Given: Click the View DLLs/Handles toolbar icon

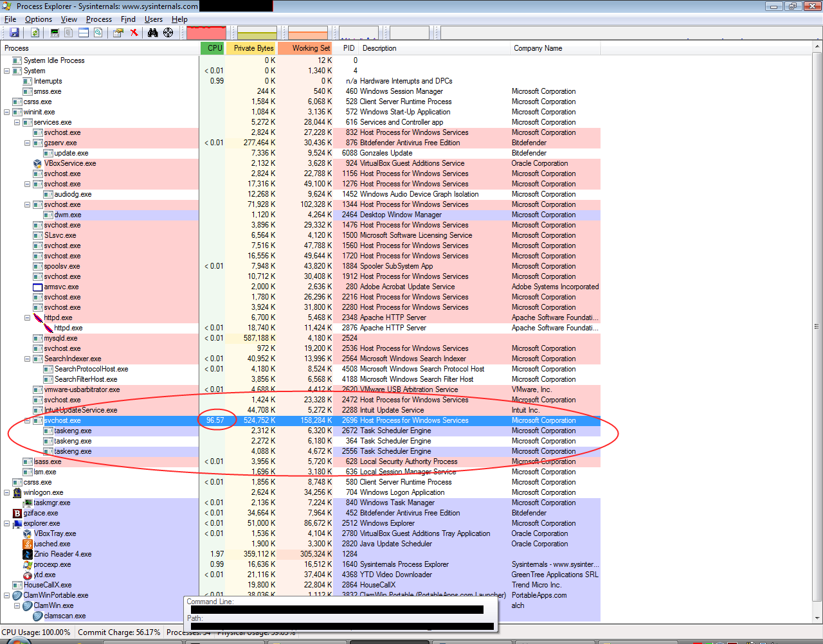Looking at the screenshot, I should click(x=98, y=32).
